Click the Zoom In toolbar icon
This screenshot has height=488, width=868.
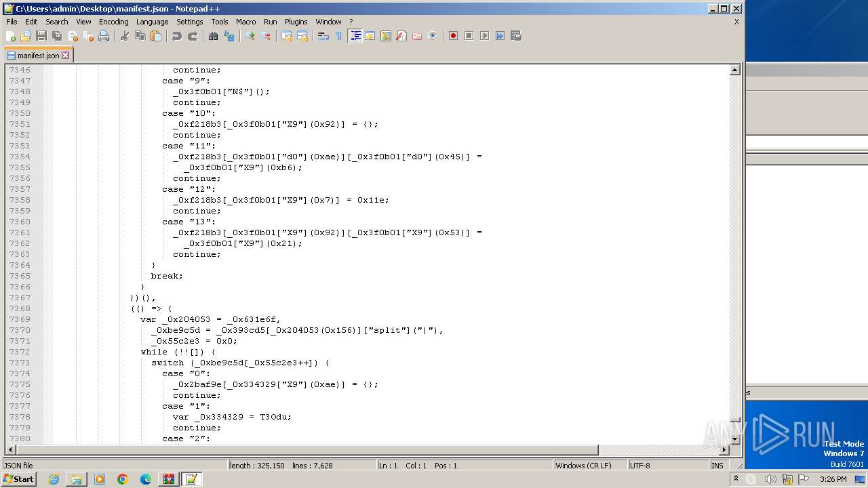tap(250, 36)
